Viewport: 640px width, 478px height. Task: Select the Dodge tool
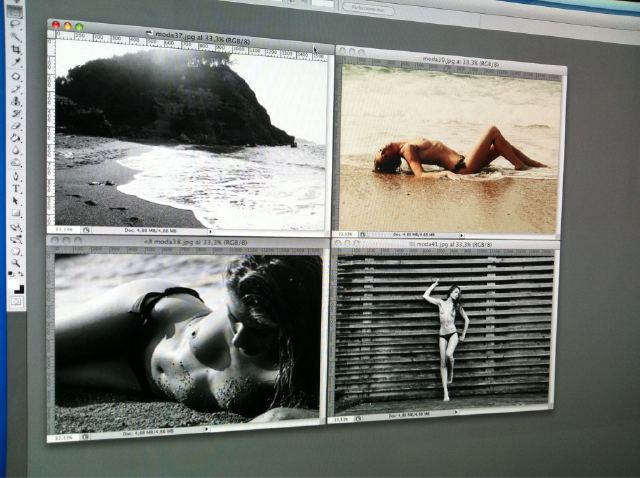[x=16, y=163]
